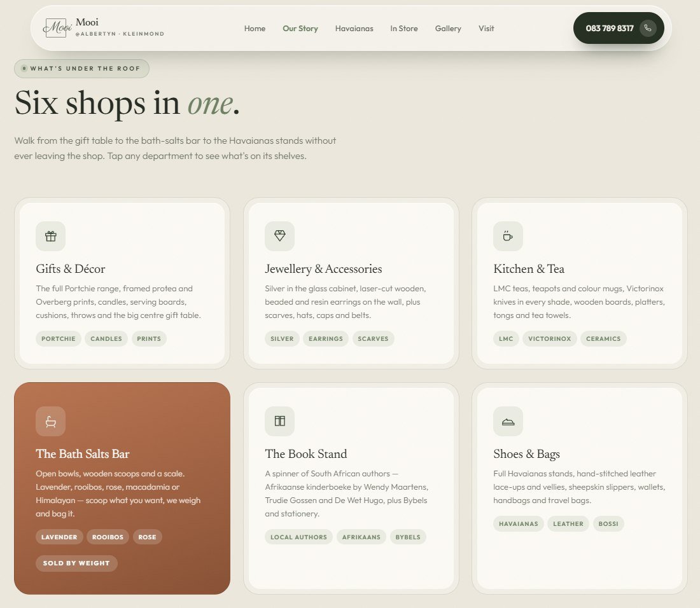The width and height of the screenshot is (700, 608).
Task: Open The Bath Salts Bar heading
Action: point(83,453)
